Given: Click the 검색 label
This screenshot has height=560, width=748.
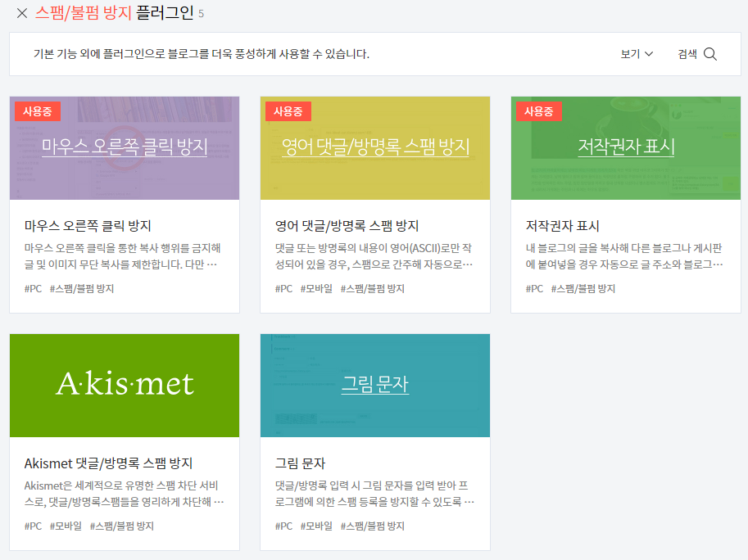Looking at the screenshot, I should [687, 54].
